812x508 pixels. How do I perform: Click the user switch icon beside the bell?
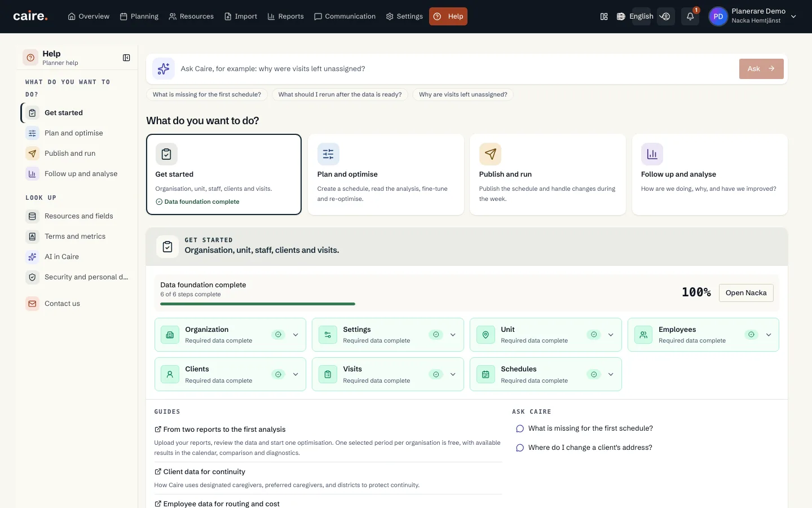point(666,16)
